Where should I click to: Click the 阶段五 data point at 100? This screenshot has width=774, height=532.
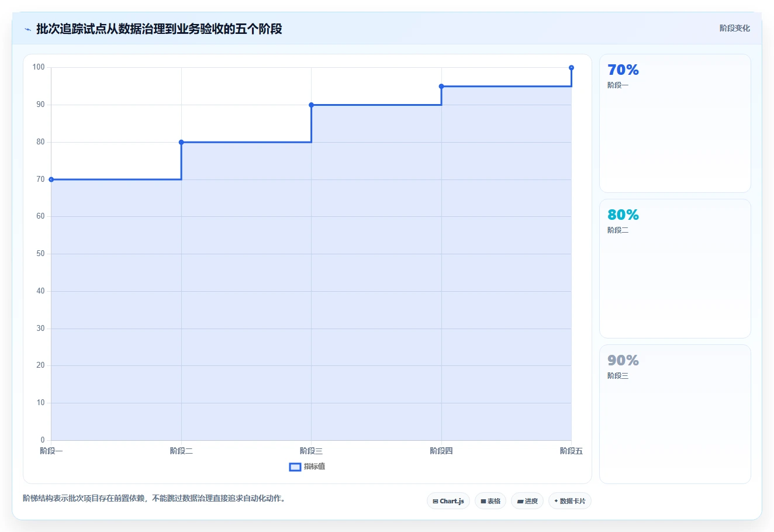[x=571, y=68]
